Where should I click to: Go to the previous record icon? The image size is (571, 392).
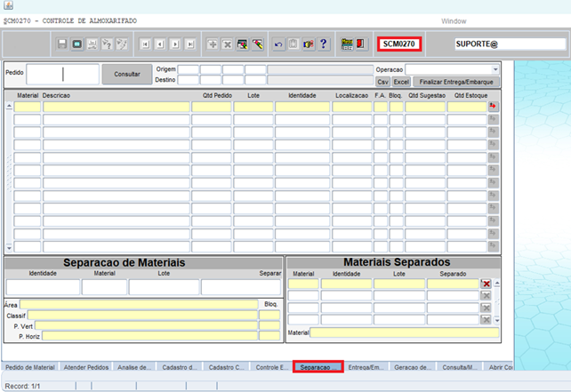click(160, 44)
